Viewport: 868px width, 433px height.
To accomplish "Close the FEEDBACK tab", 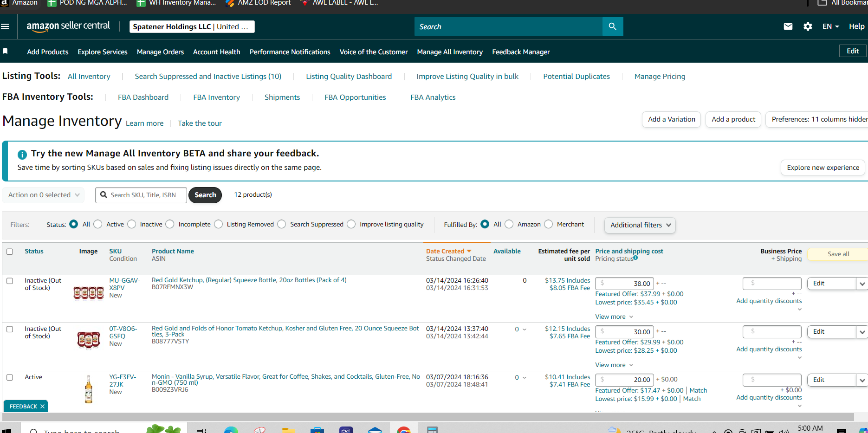I will point(42,407).
